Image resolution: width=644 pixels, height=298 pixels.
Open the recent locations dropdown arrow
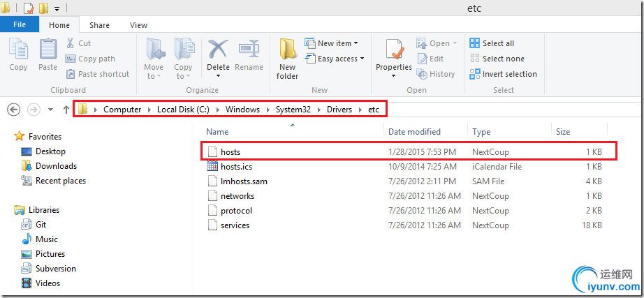pyautogui.click(x=51, y=110)
